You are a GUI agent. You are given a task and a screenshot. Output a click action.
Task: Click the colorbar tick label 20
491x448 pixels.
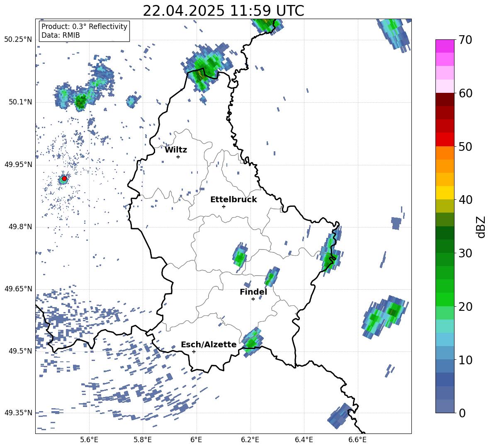click(465, 307)
